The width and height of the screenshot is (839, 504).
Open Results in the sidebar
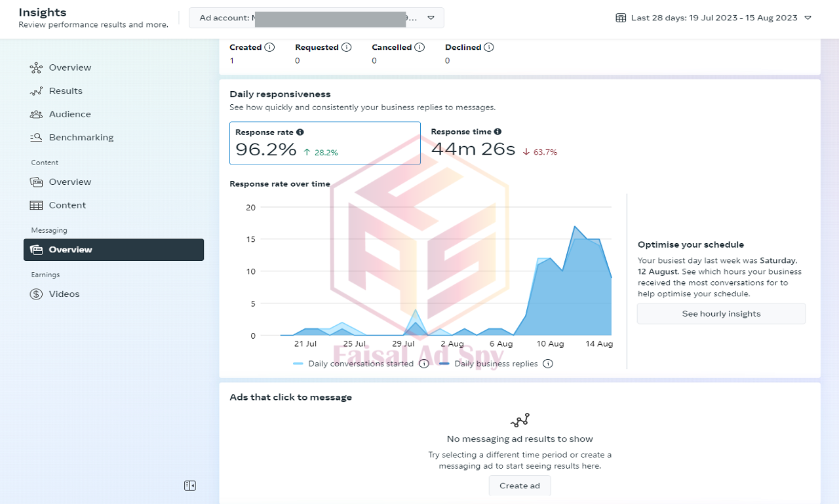[66, 91]
